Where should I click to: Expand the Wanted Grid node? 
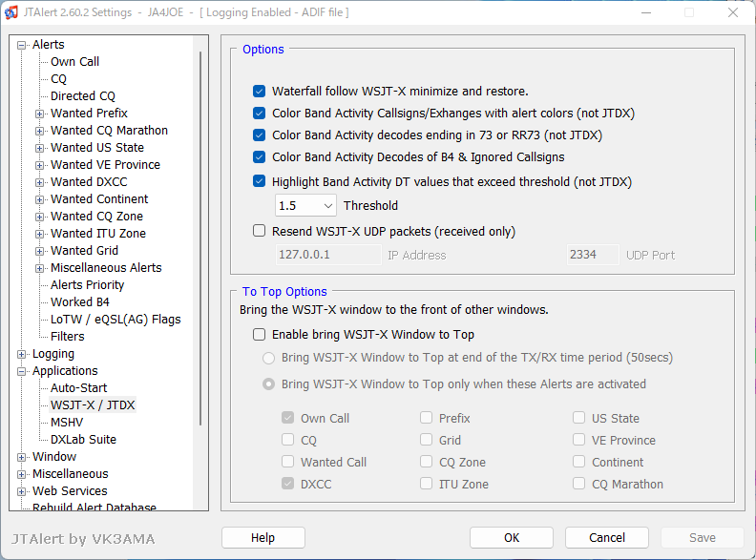(39, 252)
